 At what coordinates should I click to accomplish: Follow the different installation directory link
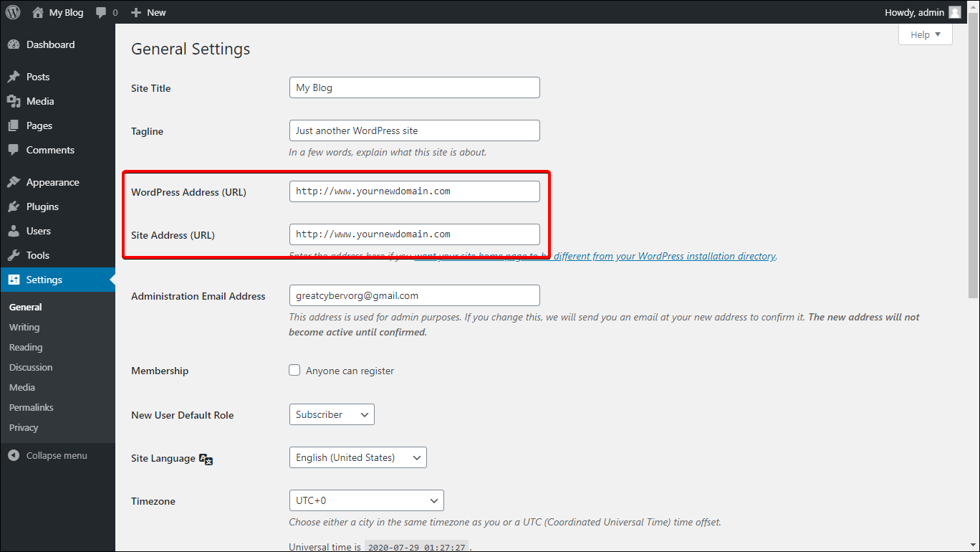pos(595,256)
